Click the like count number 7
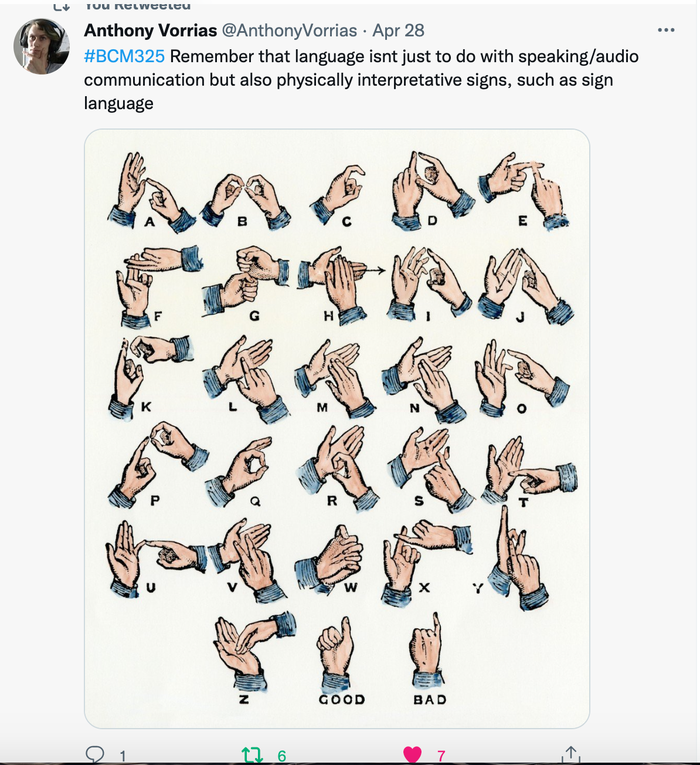Viewport: 700px width, 765px height. point(441,756)
